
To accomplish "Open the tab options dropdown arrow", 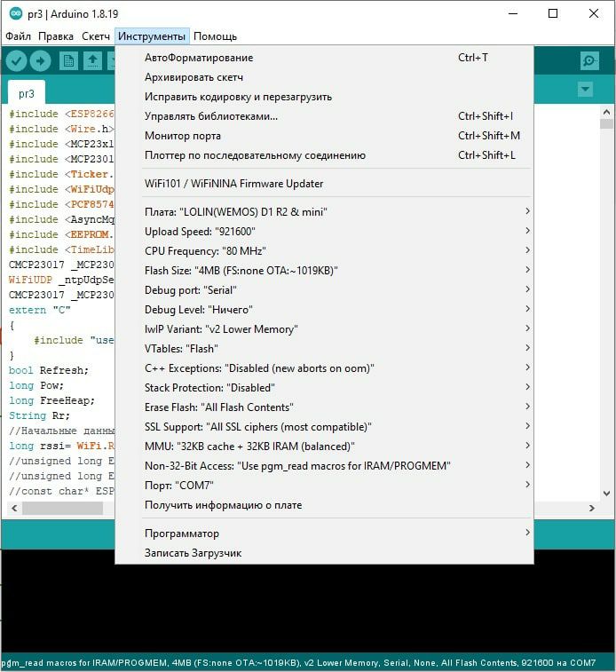I will click(x=585, y=89).
